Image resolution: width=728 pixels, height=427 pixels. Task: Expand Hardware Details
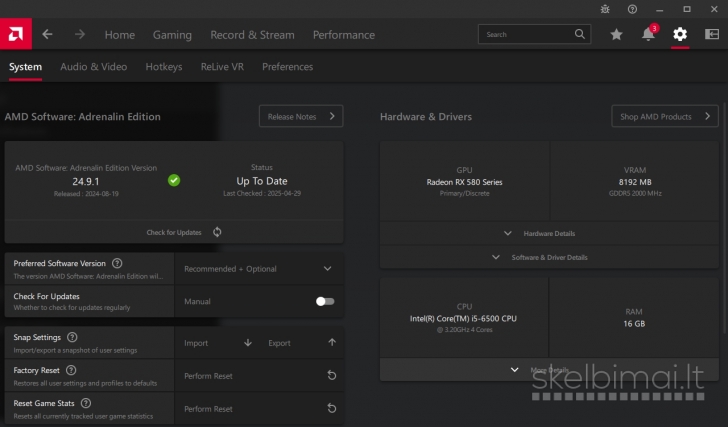(549, 233)
